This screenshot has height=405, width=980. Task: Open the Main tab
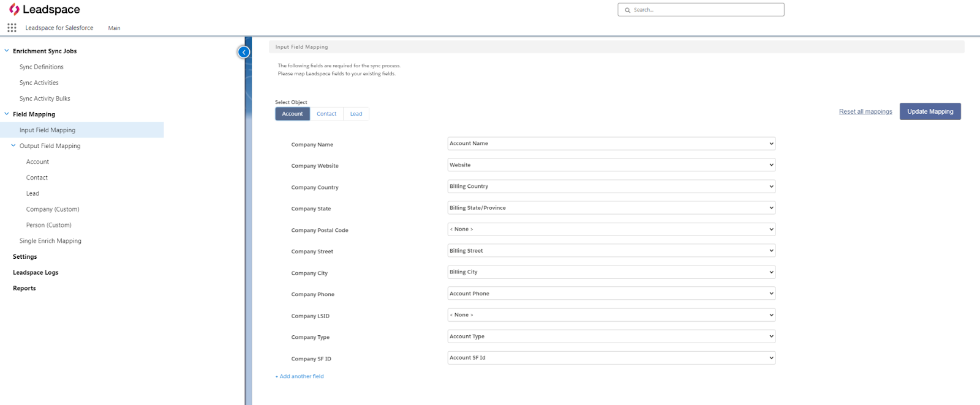[x=114, y=28]
